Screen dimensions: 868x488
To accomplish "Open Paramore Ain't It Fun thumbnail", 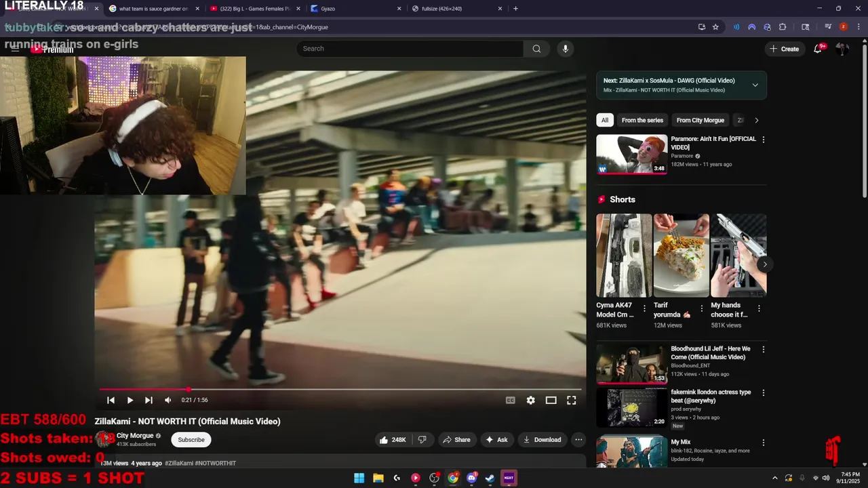I will pos(632,154).
